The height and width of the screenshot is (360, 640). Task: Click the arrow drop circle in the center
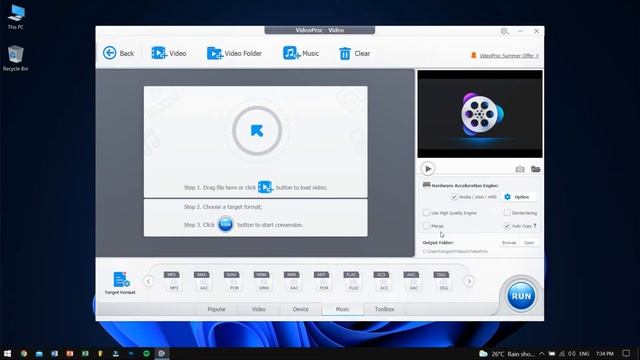pyautogui.click(x=257, y=131)
